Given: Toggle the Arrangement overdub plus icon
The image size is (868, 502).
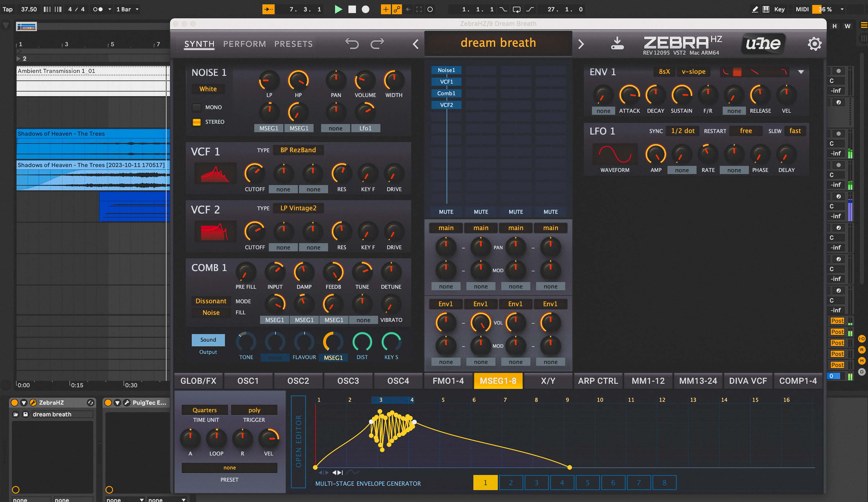Looking at the screenshot, I should [x=385, y=9].
